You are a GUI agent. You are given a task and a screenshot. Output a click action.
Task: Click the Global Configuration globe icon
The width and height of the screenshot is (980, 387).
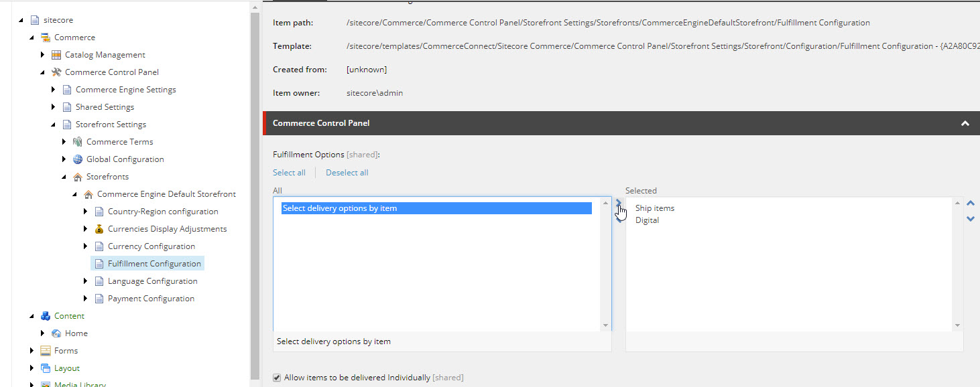coord(78,159)
